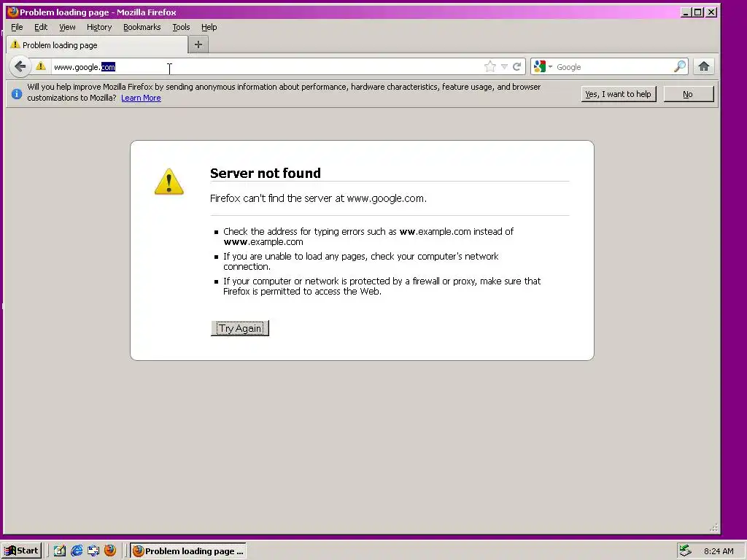
Task: Click the yellow warning triangle on error page
Action: coord(169,182)
